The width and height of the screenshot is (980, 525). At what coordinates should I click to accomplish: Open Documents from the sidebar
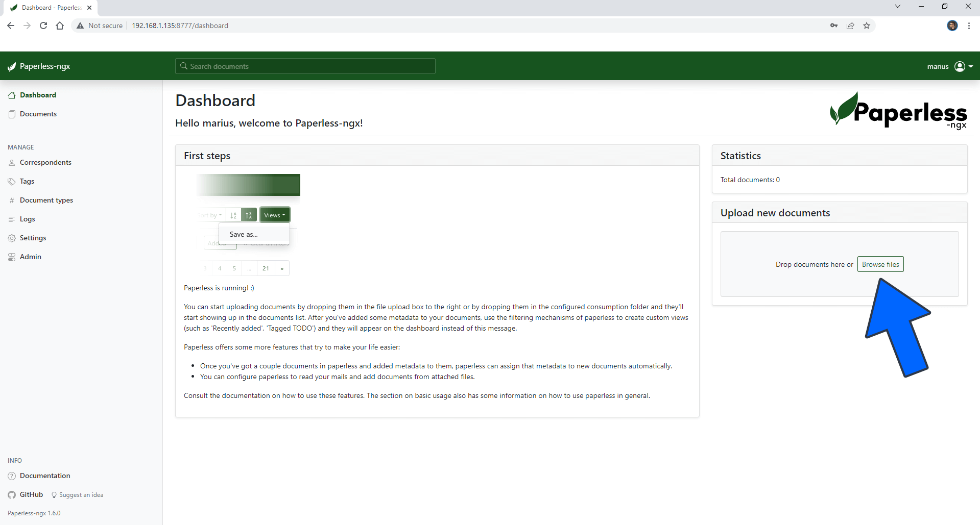pyautogui.click(x=38, y=114)
